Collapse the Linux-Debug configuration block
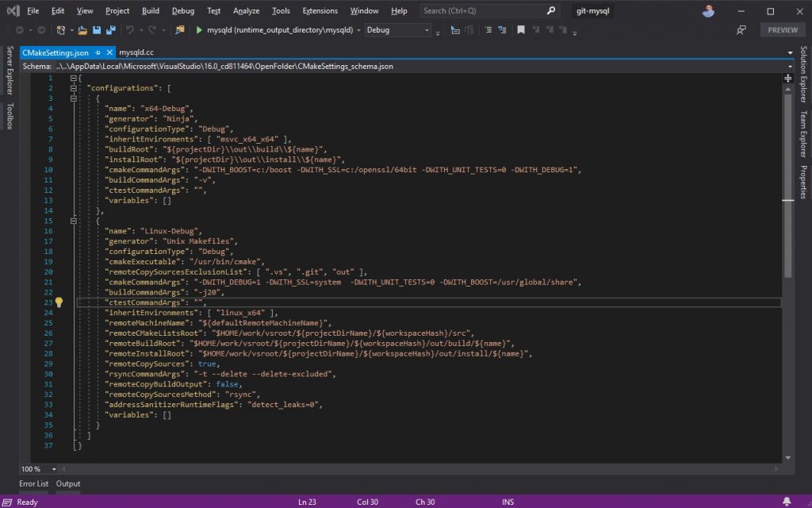 (x=74, y=221)
